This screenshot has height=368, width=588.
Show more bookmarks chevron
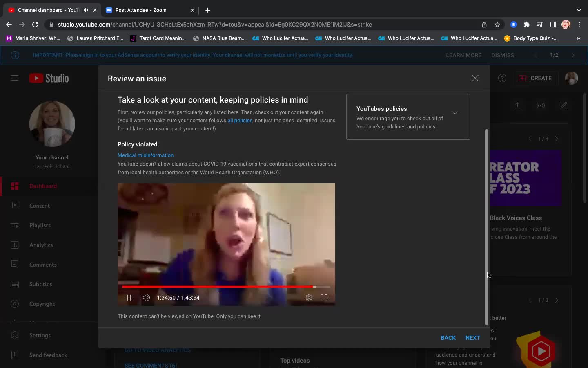pos(578,38)
